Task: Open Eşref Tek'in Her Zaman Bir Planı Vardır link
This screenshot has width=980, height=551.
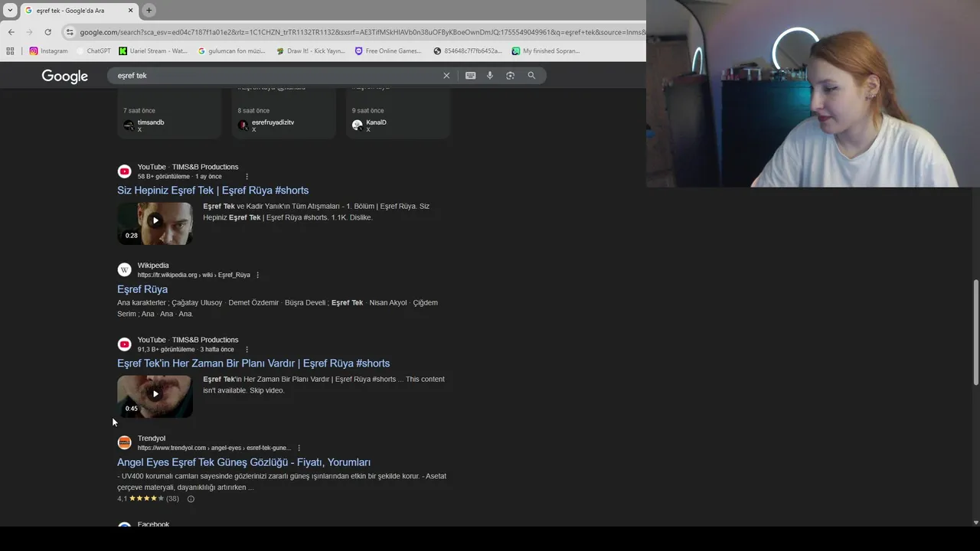Action: click(253, 364)
